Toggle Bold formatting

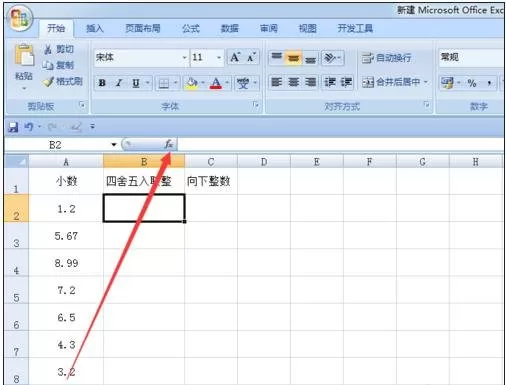pyautogui.click(x=102, y=83)
